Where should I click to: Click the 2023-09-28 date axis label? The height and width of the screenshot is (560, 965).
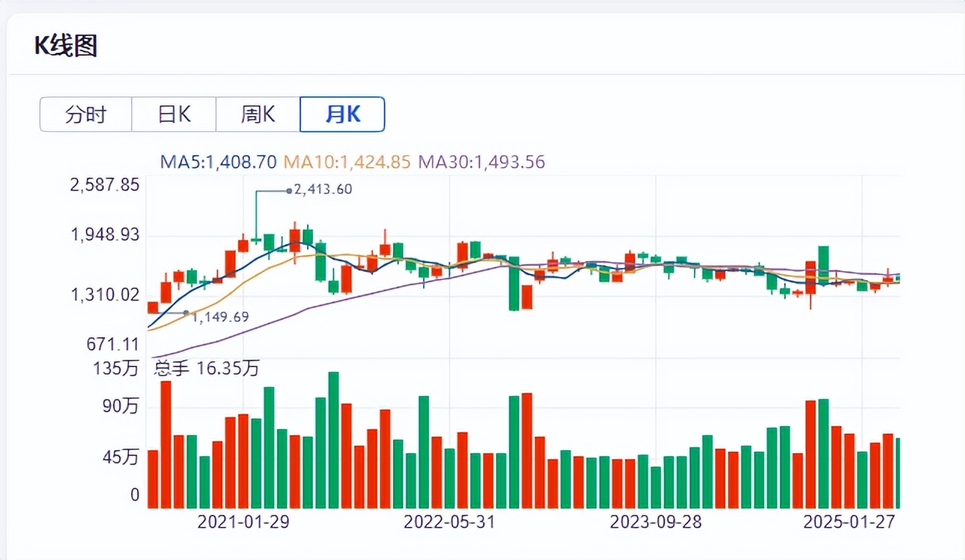tap(656, 522)
